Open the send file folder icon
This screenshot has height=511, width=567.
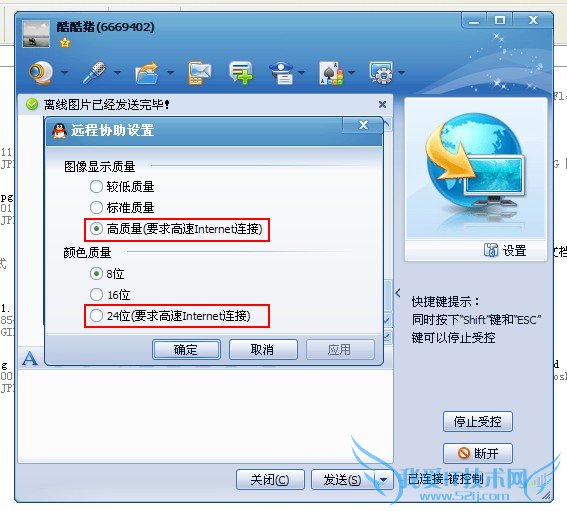147,73
